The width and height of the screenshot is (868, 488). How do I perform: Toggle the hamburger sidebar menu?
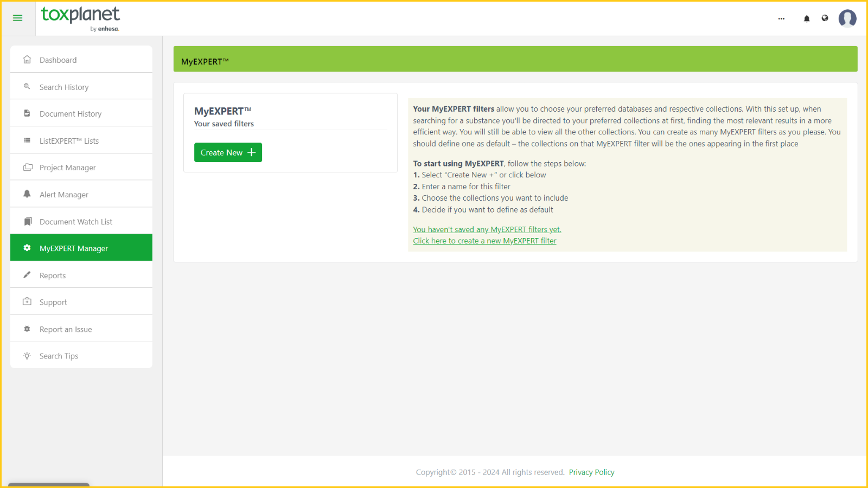(x=17, y=18)
